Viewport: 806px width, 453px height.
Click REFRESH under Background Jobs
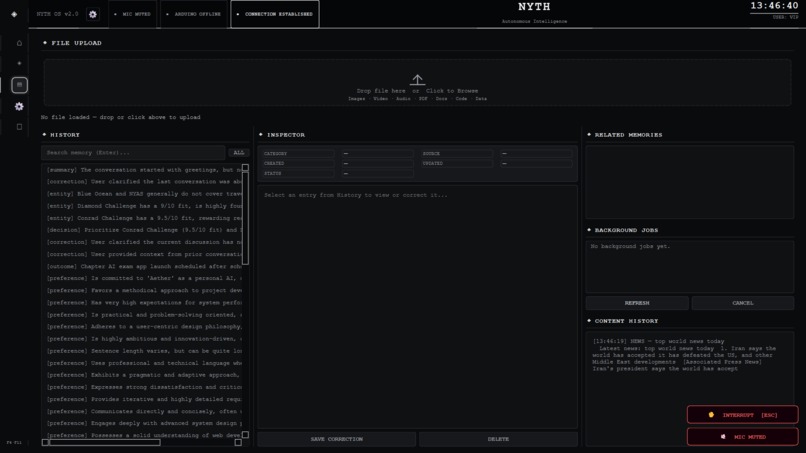(x=637, y=303)
